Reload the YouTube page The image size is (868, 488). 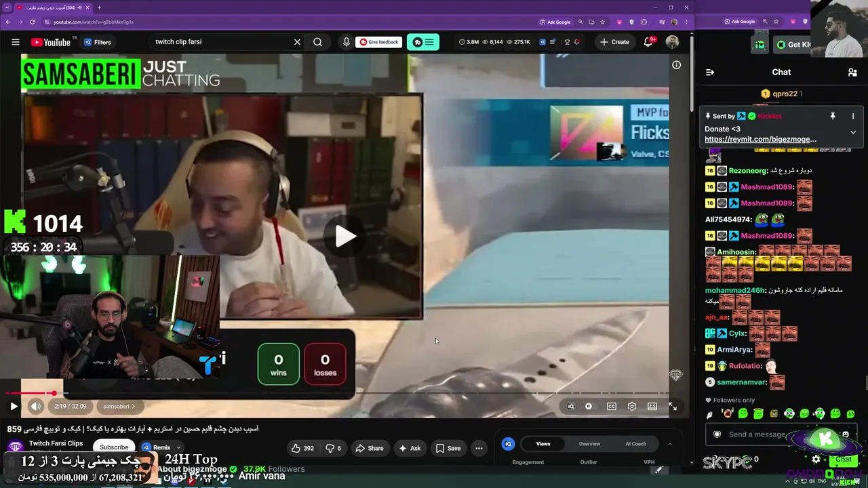(x=32, y=22)
